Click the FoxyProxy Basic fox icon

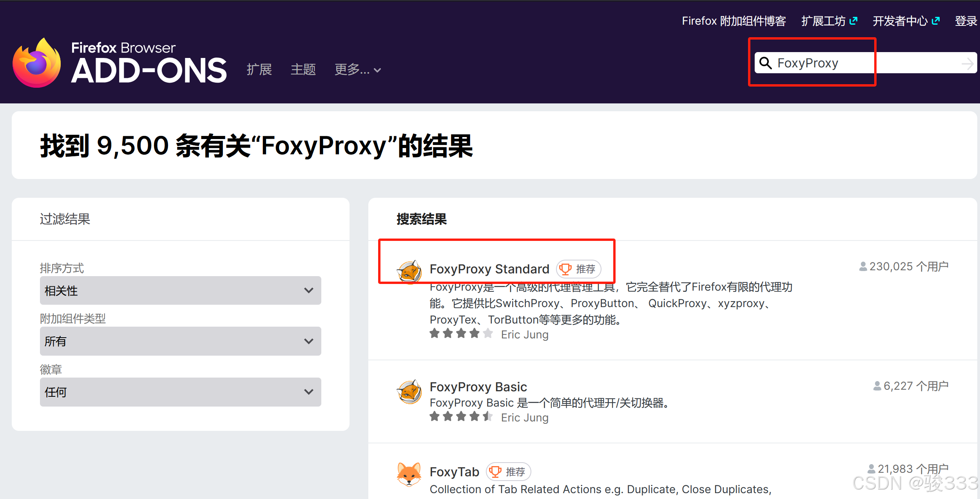(409, 391)
